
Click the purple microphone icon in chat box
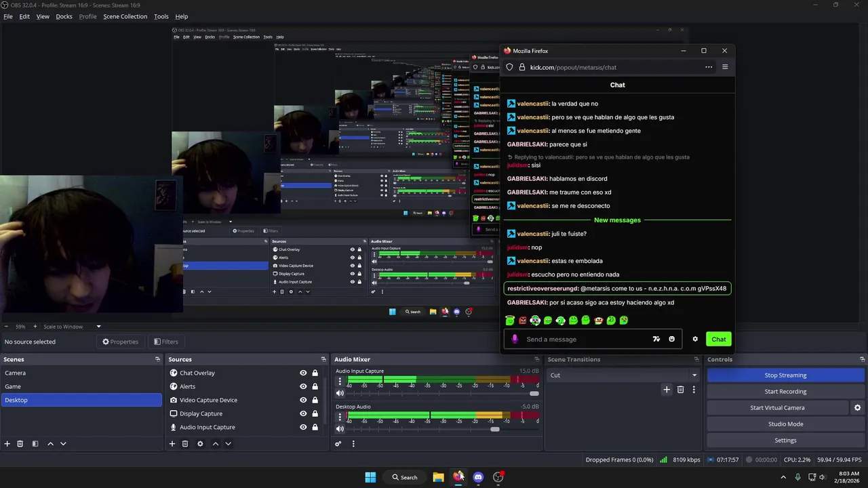pos(515,339)
